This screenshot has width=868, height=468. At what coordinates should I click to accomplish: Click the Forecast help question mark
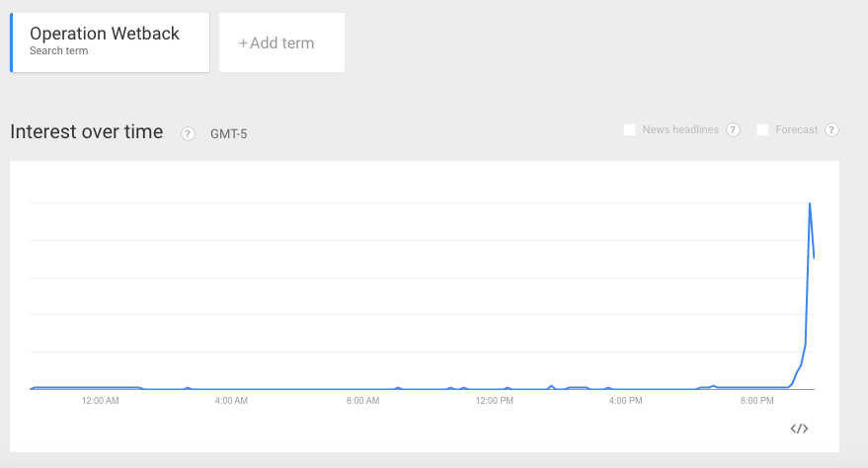pyautogui.click(x=831, y=130)
